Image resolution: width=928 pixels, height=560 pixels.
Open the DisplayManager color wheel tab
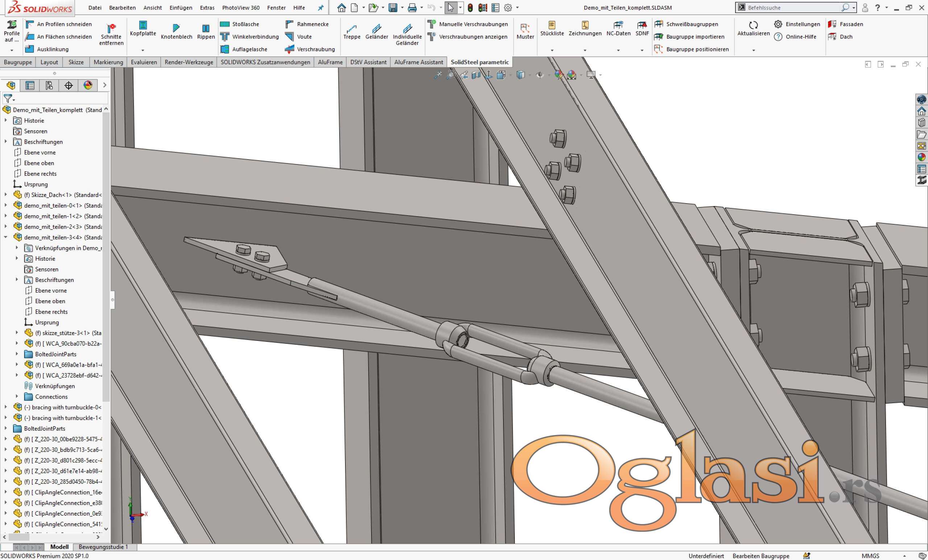pyautogui.click(x=88, y=85)
